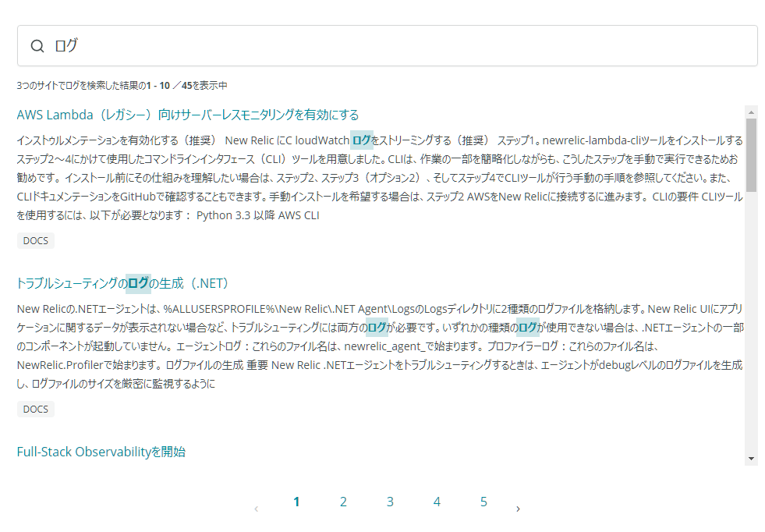Open the トラブルシューティングのログの生成 (.NET) result
This screenshot has height=532, width=765.
(122, 283)
